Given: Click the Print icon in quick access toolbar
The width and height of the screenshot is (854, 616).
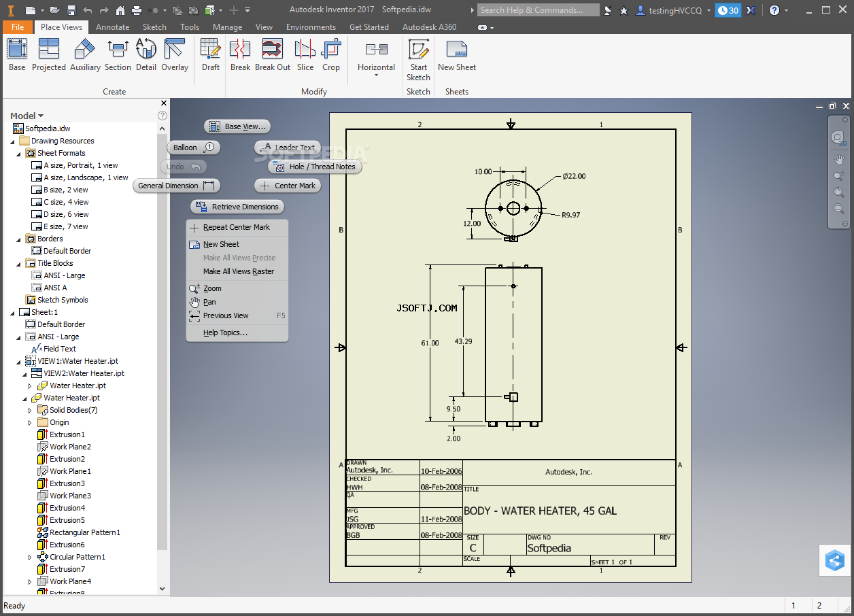Looking at the screenshot, I should tap(137, 10).
